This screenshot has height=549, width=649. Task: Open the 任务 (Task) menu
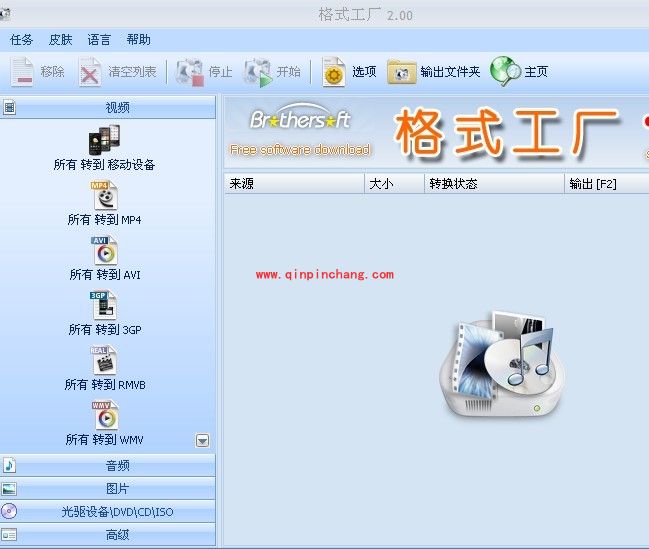pyautogui.click(x=22, y=40)
